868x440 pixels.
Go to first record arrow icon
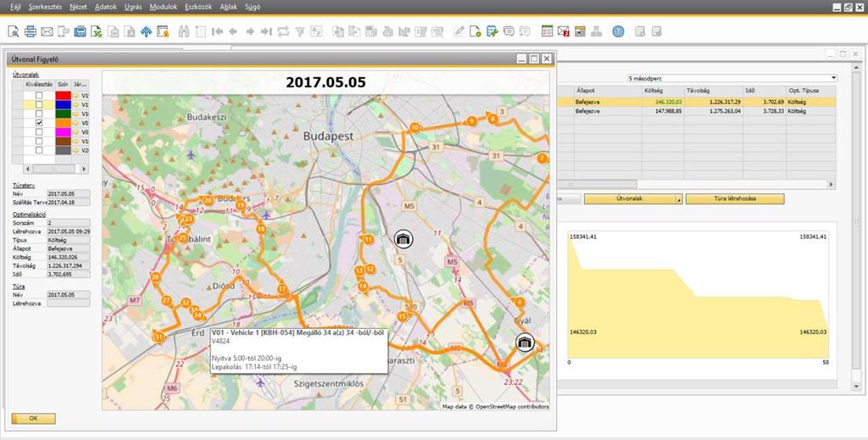coord(217,31)
